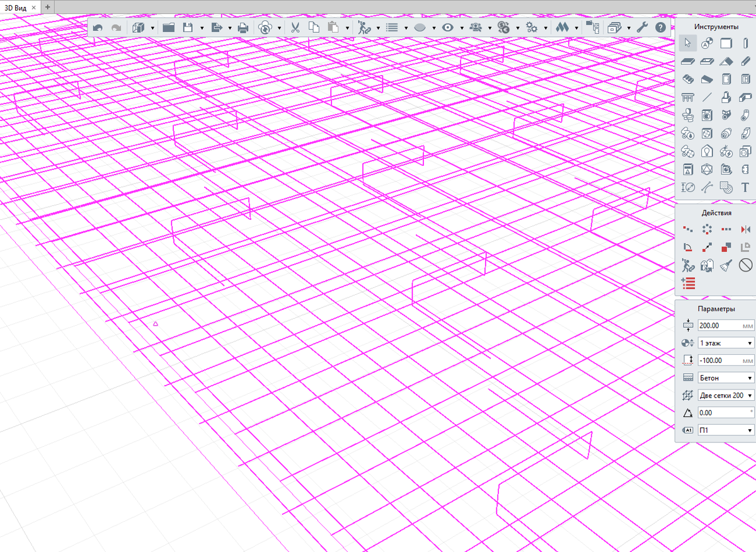Screen dimensions: 756x552
Task: Click the circular array copy action
Action: [707, 229]
